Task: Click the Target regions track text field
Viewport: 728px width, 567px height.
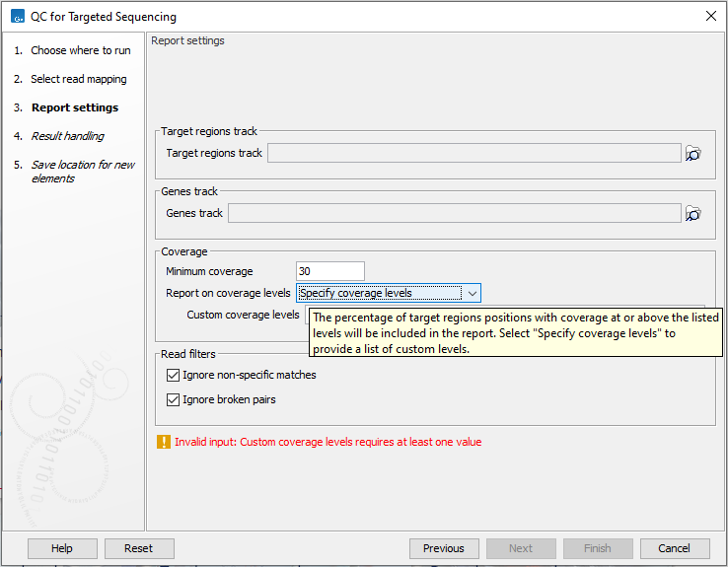Action: (473, 154)
